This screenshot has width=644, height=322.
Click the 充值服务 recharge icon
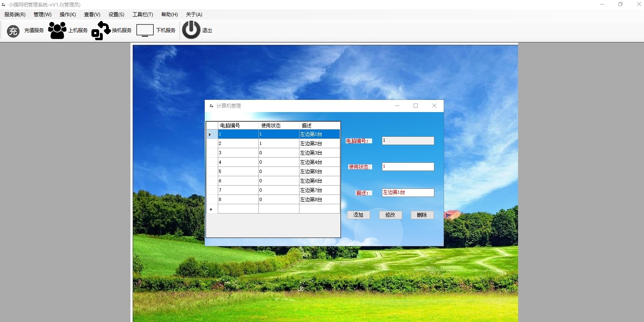tap(13, 31)
